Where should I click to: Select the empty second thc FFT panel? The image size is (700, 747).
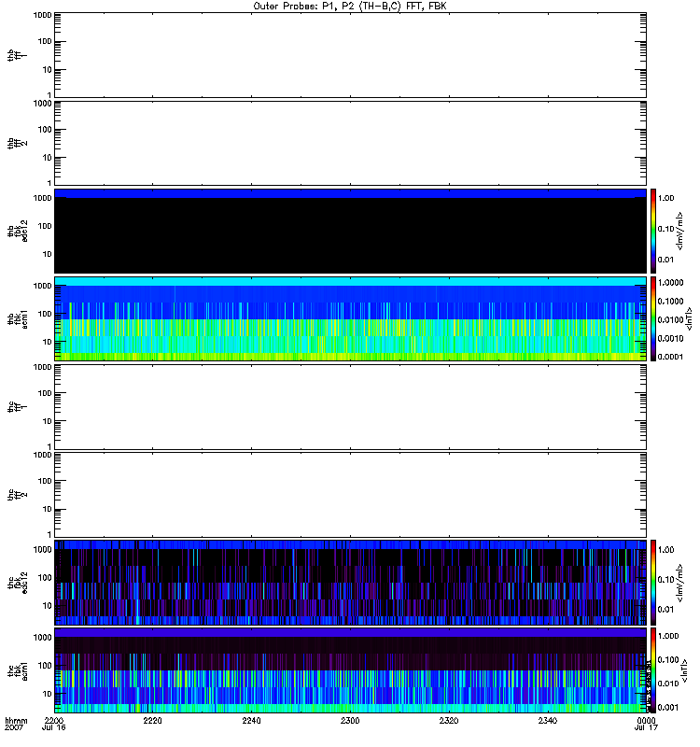click(350, 494)
